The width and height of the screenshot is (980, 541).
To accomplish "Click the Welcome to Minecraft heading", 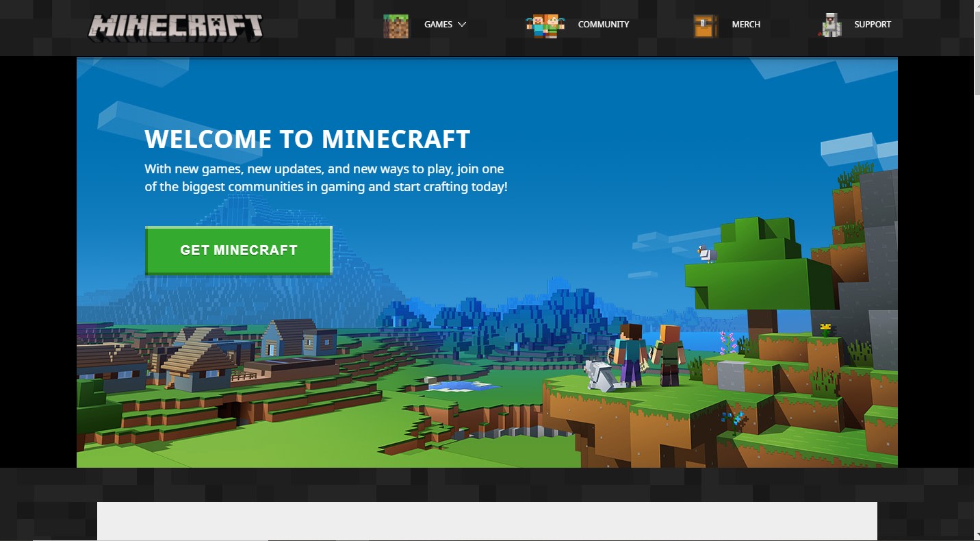I will point(307,139).
